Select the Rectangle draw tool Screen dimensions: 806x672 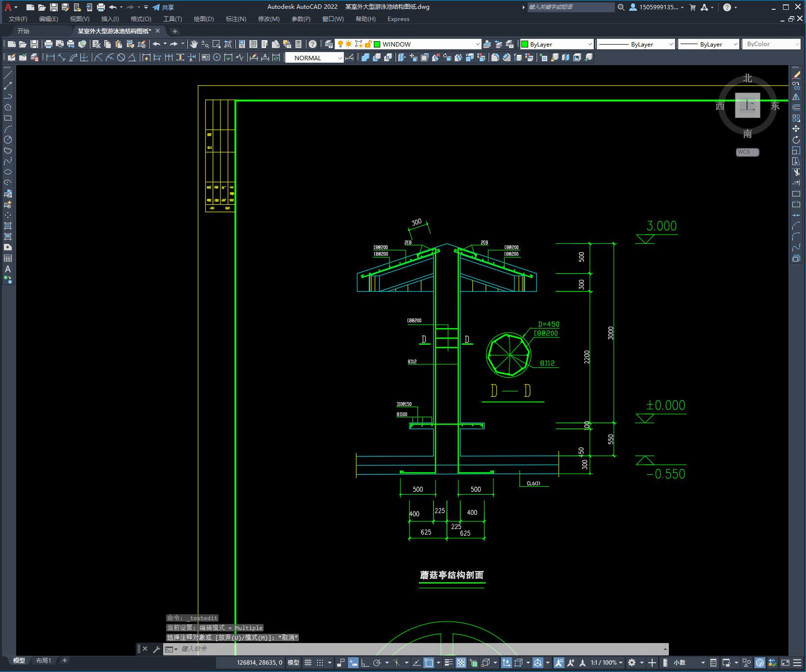(8, 118)
